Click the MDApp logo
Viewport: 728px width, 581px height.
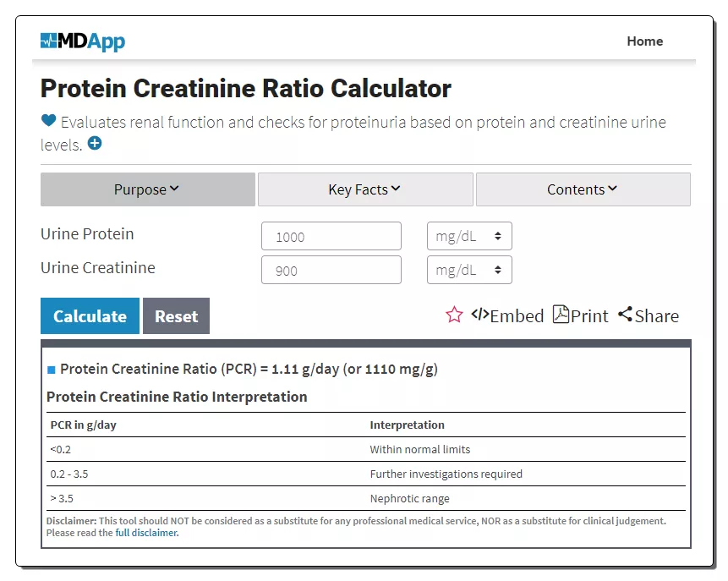pyautogui.click(x=83, y=41)
